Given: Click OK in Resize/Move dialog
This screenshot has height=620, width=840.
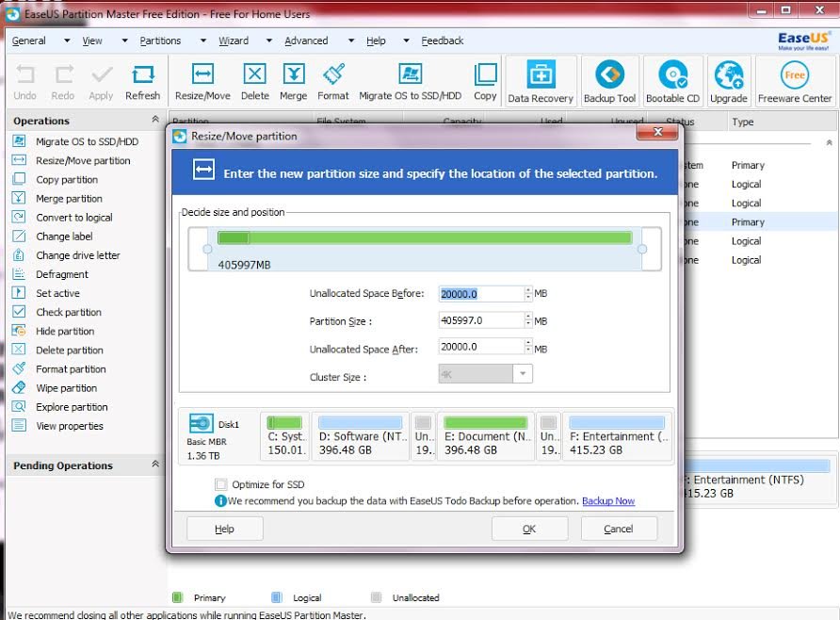Looking at the screenshot, I should (x=529, y=529).
